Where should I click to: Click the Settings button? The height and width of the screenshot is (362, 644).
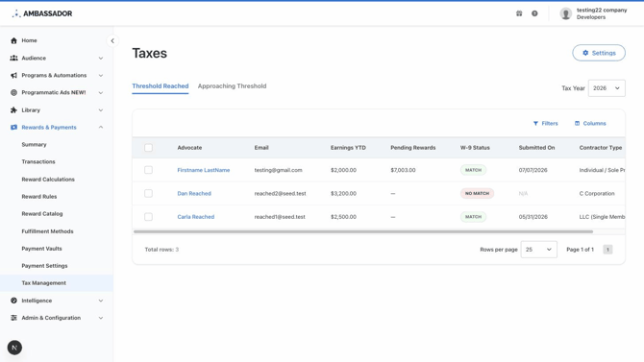(599, 53)
